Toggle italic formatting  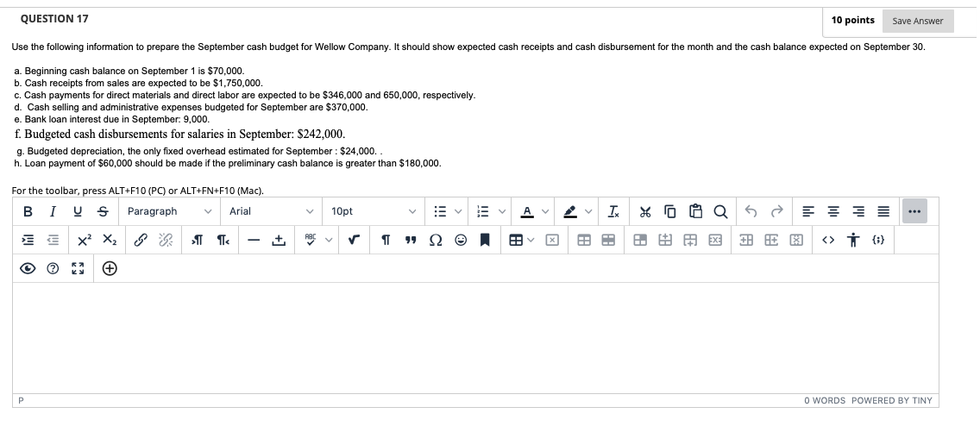click(53, 212)
